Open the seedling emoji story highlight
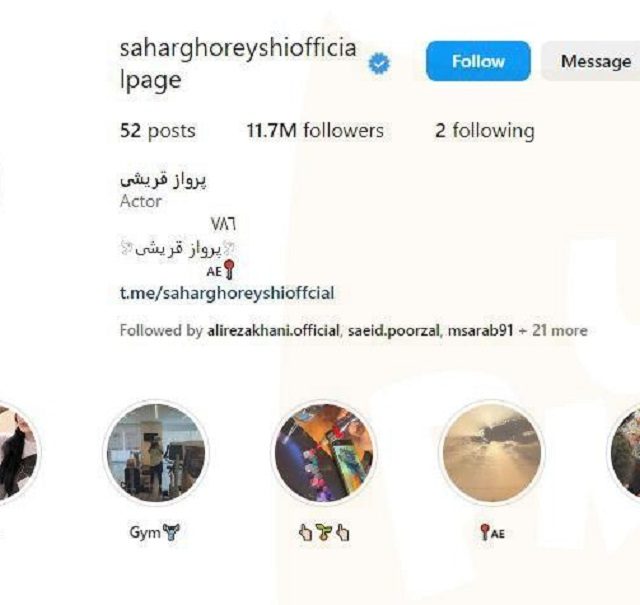This screenshot has height=605, width=640. pos(324,452)
